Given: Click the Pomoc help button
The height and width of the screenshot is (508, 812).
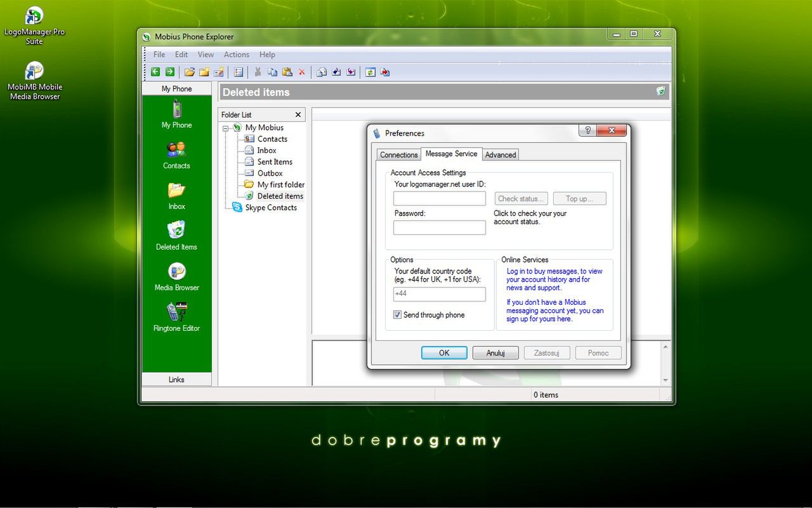Looking at the screenshot, I should [598, 353].
